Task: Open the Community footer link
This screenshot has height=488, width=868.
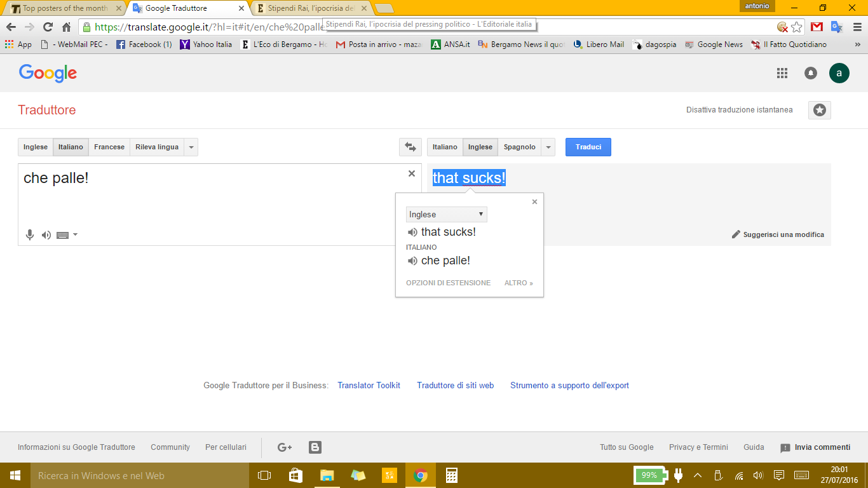Action: (x=170, y=447)
